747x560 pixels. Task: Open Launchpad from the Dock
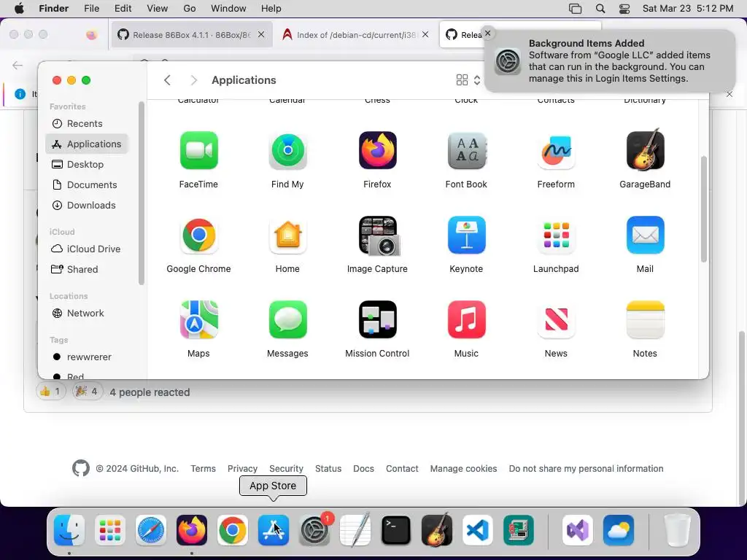click(110, 530)
